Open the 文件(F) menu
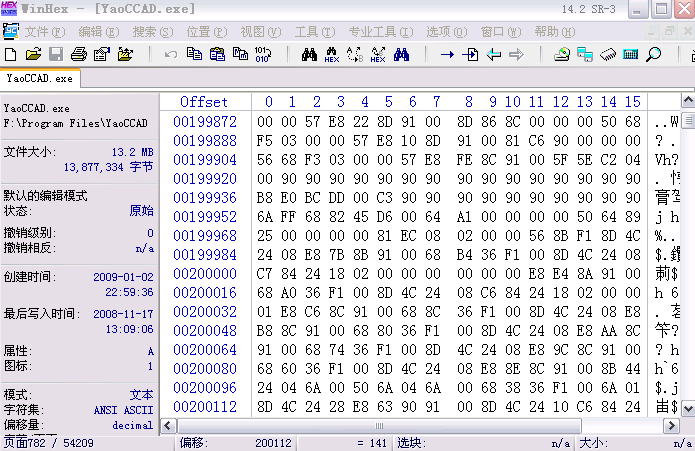The width and height of the screenshot is (695, 451). coord(45,32)
